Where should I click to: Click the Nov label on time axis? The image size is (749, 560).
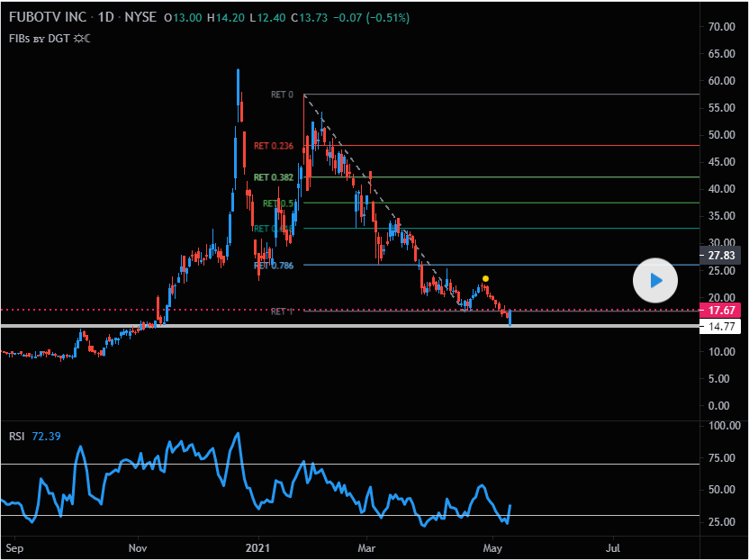[x=137, y=546]
